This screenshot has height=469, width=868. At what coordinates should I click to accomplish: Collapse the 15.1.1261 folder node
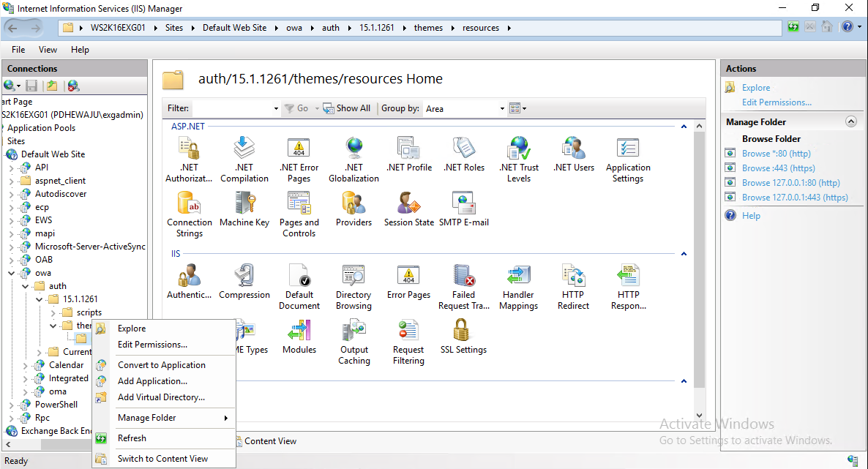click(x=39, y=299)
